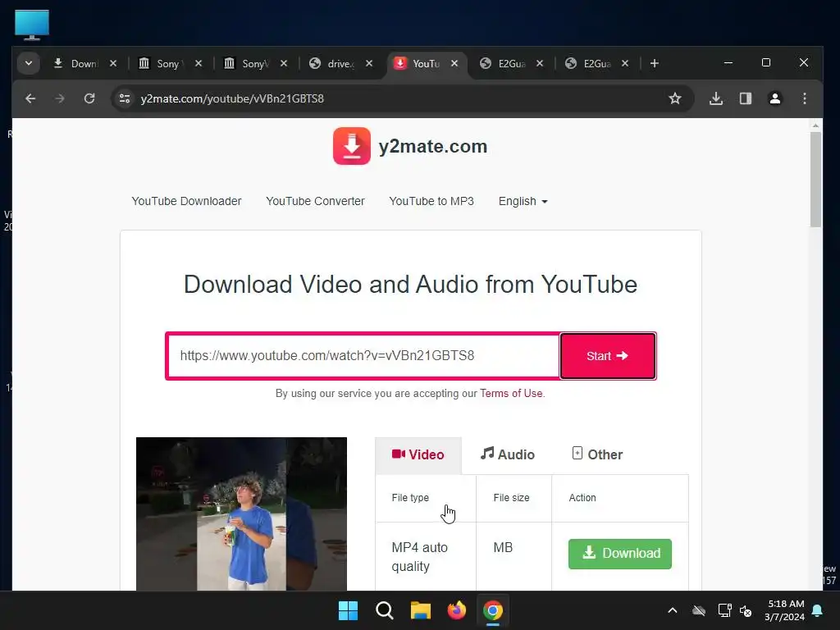Click the browser forward arrow
The image size is (840, 630).
(60, 98)
